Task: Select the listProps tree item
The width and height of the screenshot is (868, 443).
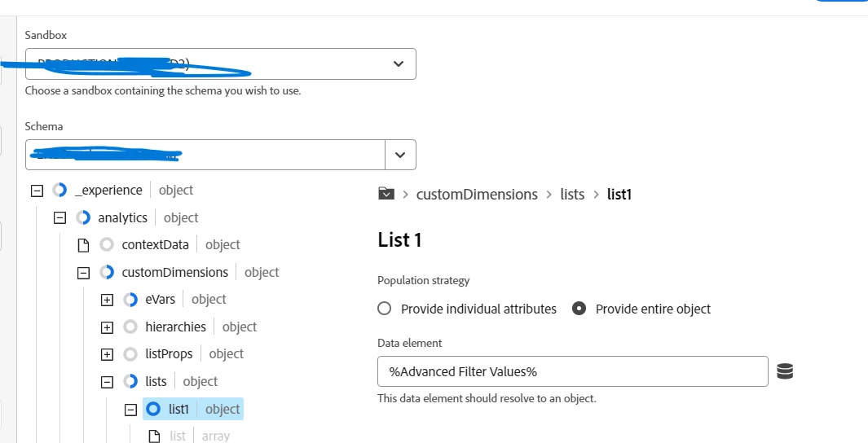Action: 170,353
